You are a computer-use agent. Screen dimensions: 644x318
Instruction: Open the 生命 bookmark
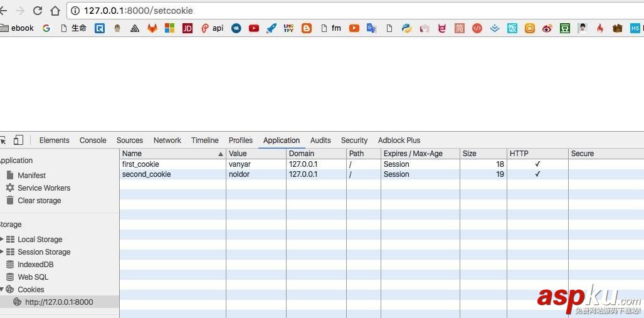click(73, 28)
